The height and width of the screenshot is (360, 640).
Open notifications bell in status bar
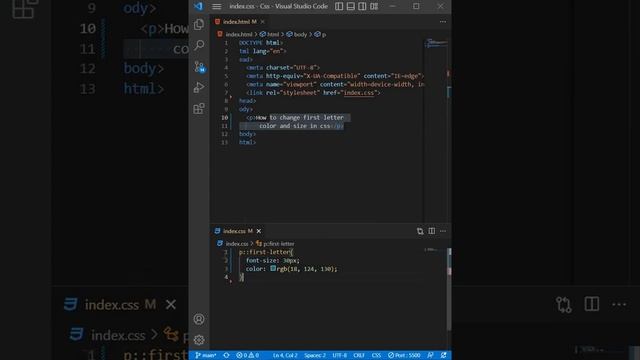444,355
